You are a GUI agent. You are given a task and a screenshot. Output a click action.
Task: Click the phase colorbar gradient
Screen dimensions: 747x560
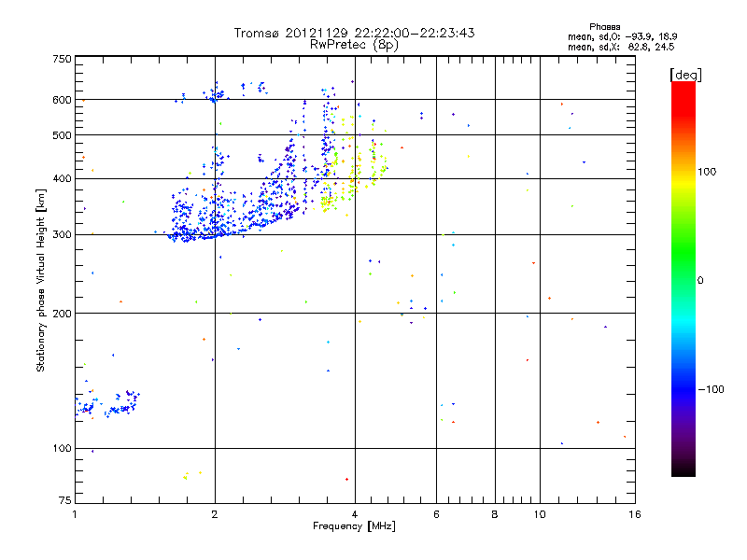684,278
